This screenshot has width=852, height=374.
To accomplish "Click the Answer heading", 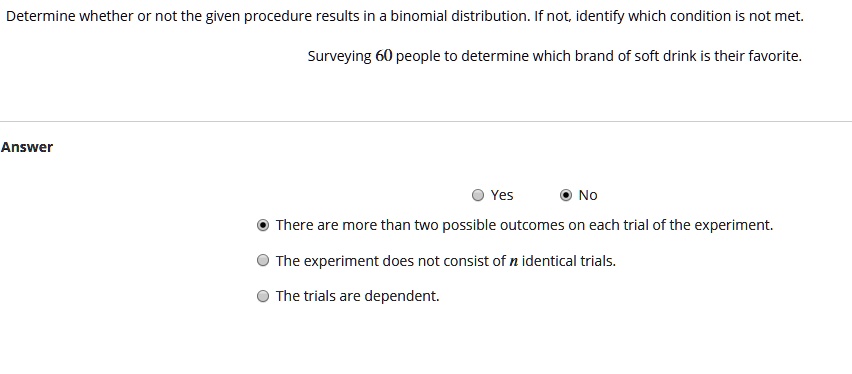I will tap(27, 147).
